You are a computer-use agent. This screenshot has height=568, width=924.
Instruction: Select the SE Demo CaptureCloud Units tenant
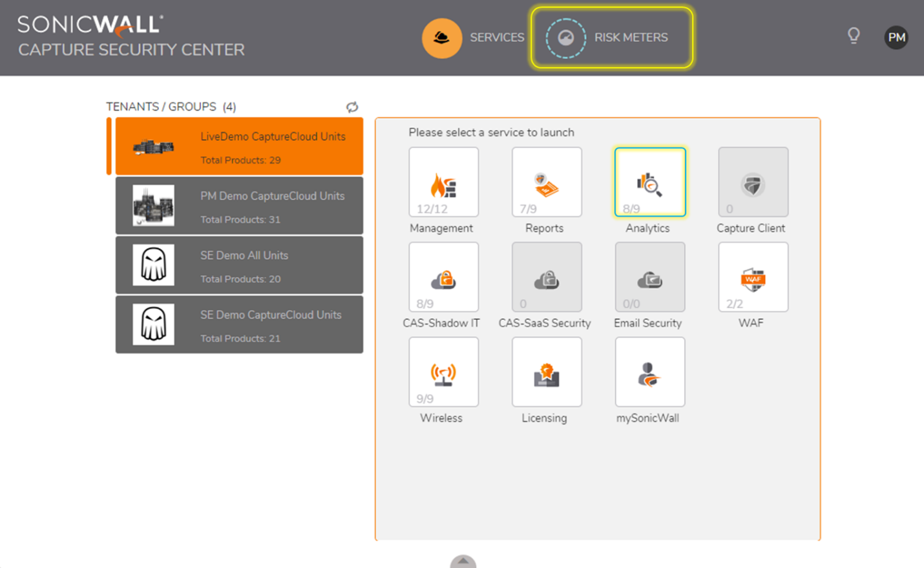(x=239, y=325)
